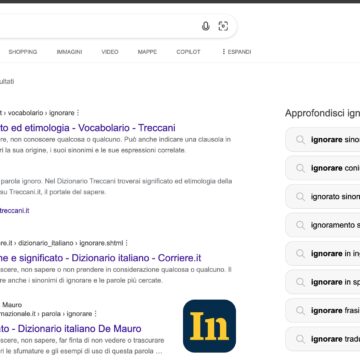Open the Dizionario italiano - Corriere.it result
This screenshot has width=360, height=360.
pos(101,258)
